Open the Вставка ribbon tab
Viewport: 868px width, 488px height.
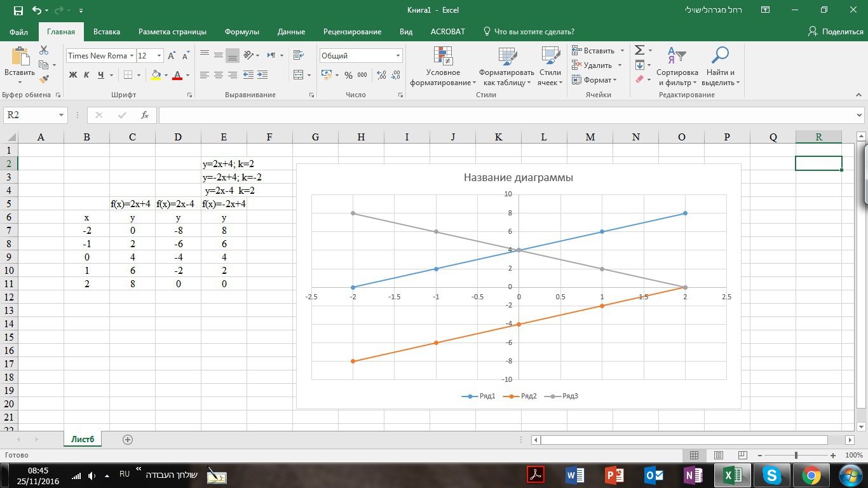107,32
